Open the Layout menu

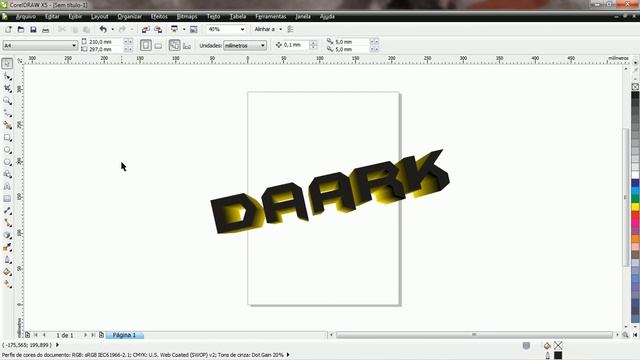[100, 16]
